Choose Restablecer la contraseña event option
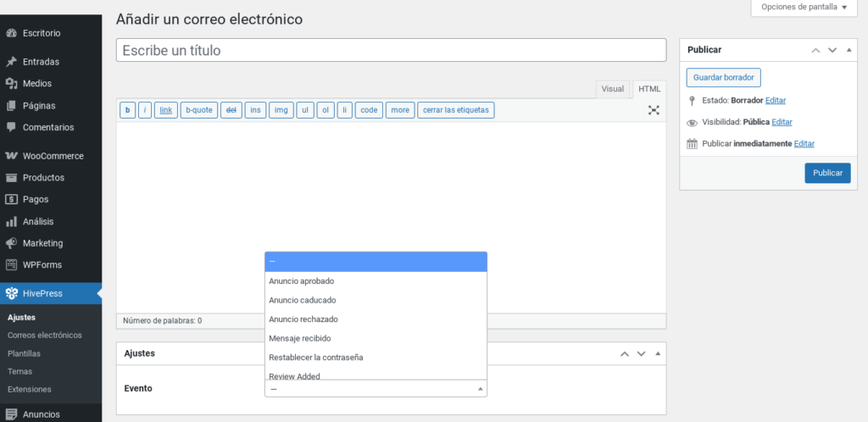This screenshot has height=422, width=868. [x=376, y=358]
